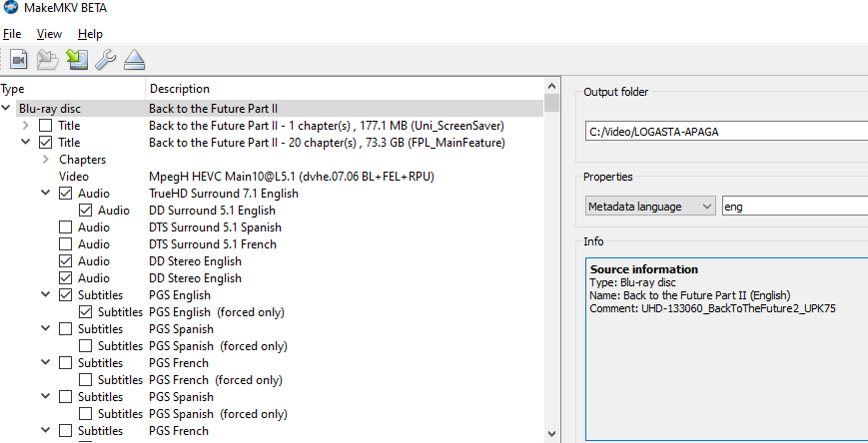Enable the second PGS French subtitles checkbox
The image size is (868, 443).
[65, 431]
